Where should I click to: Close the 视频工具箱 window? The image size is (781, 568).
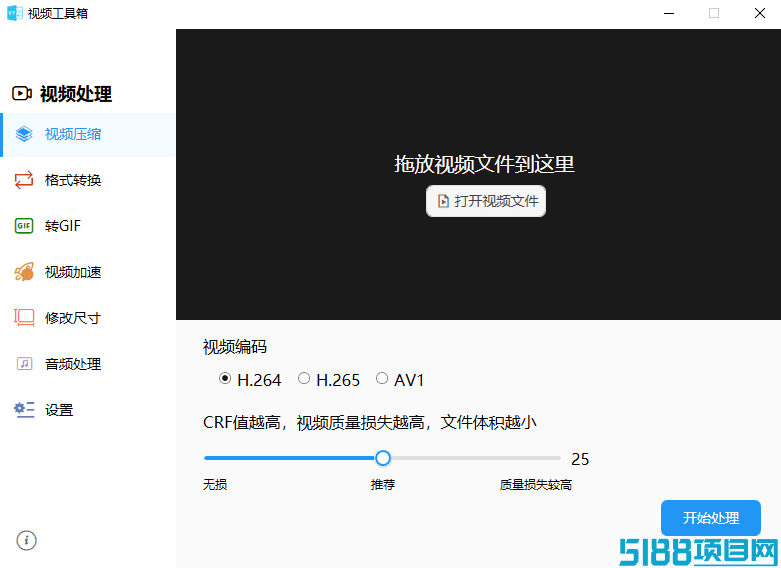760,13
